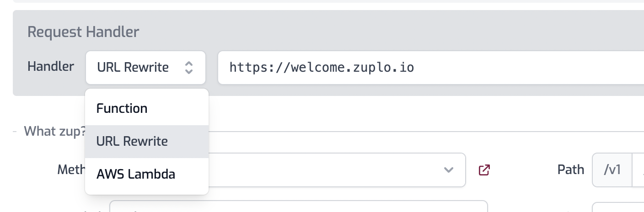This screenshot has height=212, width=644.
Task: Click the Handler combo box showing URL Rewrite
Action: coord(137,68)
